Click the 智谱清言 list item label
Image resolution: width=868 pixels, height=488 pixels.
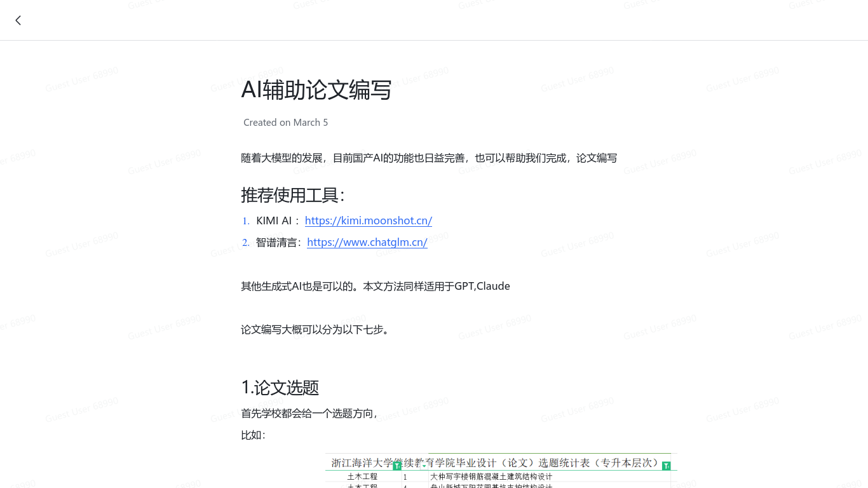pyautogui.click(x=276, y=242)
